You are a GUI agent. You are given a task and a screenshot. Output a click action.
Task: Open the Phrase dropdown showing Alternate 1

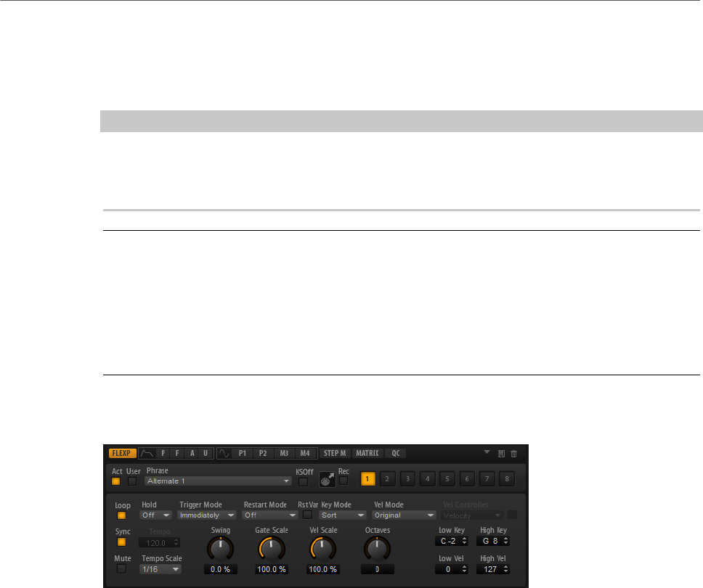(x=218, y=481)
